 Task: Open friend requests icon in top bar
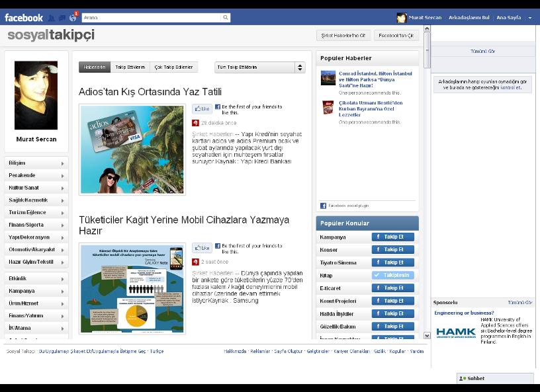pos(52,18)
